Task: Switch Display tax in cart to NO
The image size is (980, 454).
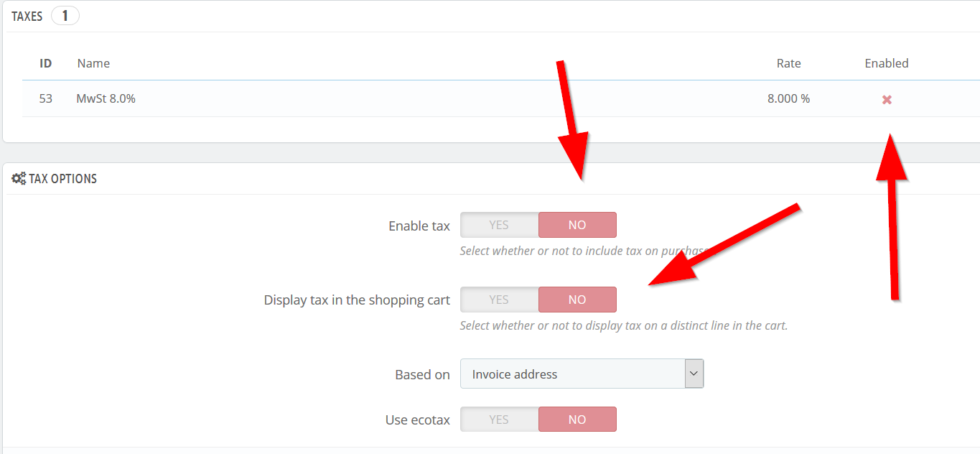Action: [x=577, y=300]
